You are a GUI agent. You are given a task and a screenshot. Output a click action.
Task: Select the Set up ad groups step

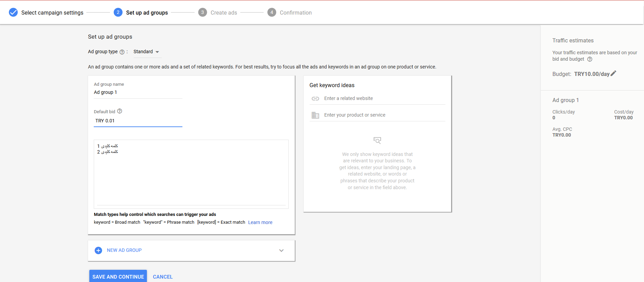point(147,13)
